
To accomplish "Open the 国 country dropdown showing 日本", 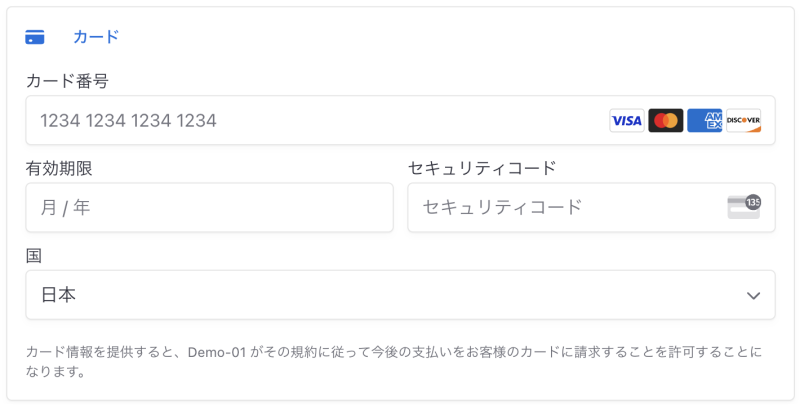I will (401, 295).
